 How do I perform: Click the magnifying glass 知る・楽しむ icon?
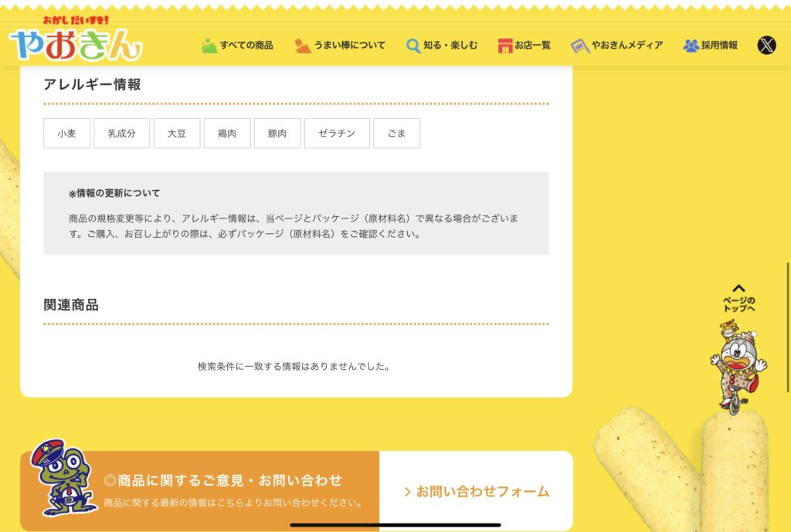[413, 46]
